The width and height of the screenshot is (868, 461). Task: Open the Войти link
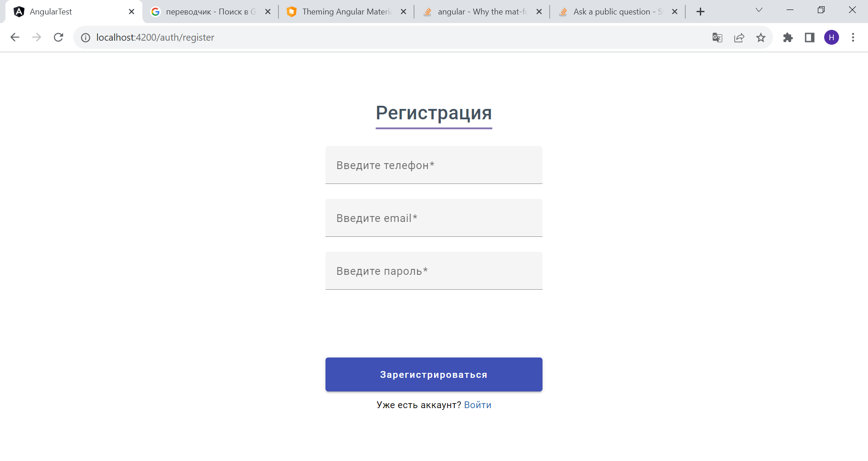point(478,405)
